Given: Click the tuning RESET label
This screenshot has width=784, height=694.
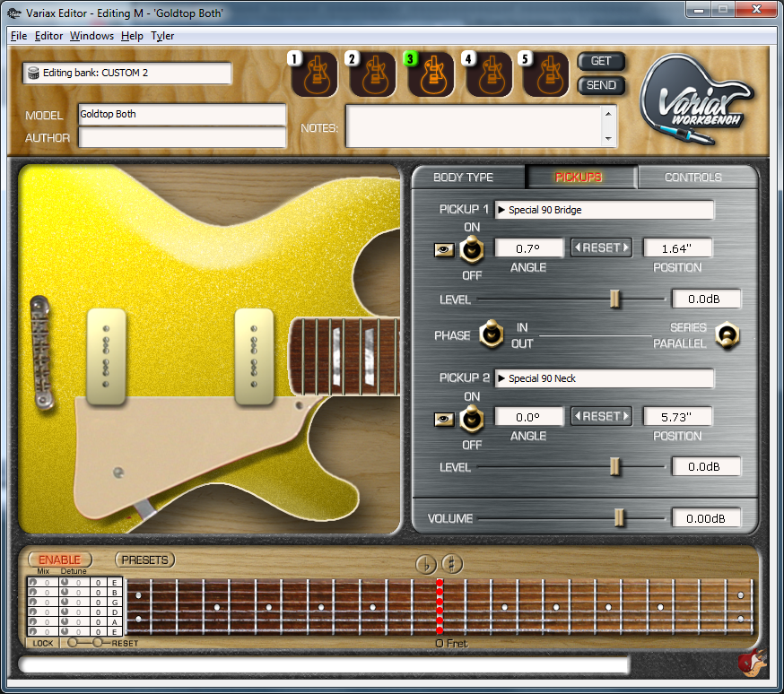Looking at the screenshot, I should pos(125,643).
